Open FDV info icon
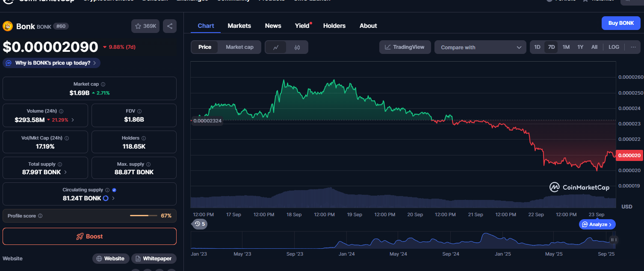The height and width of the screenshot is (271, 644). click(x=139, y=111)
